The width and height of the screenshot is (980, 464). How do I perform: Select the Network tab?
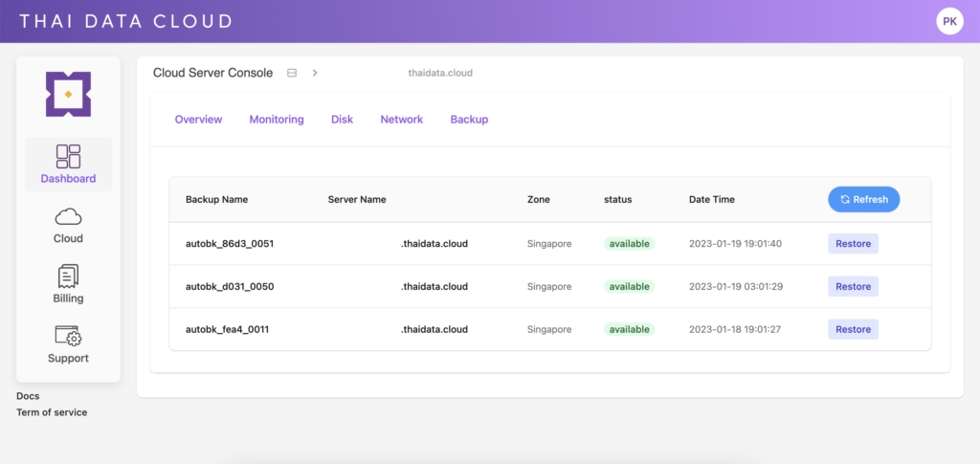401,120
